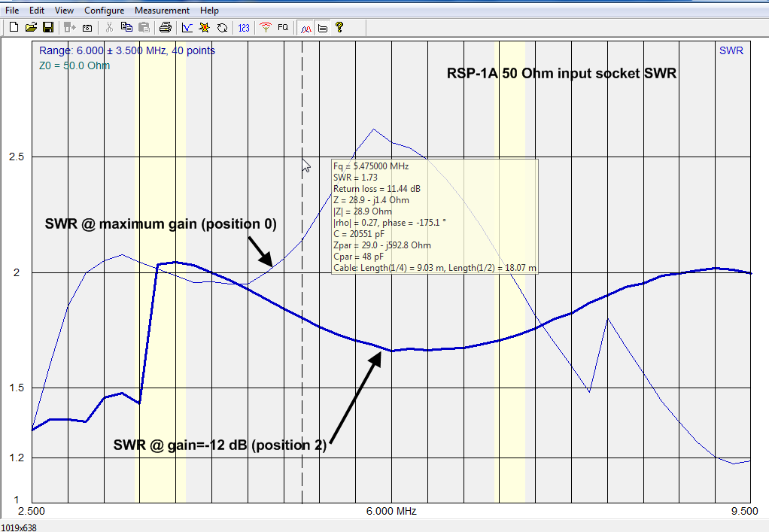The image size is (769, 532).
Task: Click the 1019x638 status bar text
Action: pyautogui.click(x=19, y=527)
